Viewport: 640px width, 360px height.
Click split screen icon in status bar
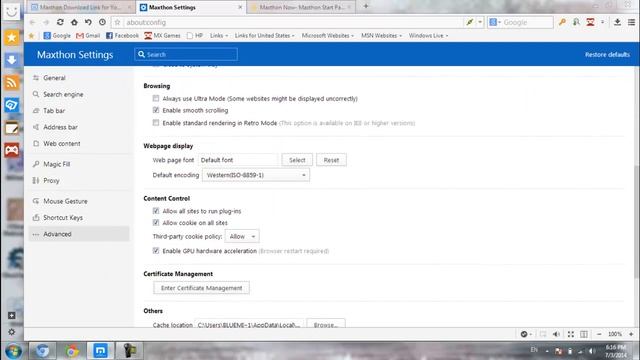584,334
